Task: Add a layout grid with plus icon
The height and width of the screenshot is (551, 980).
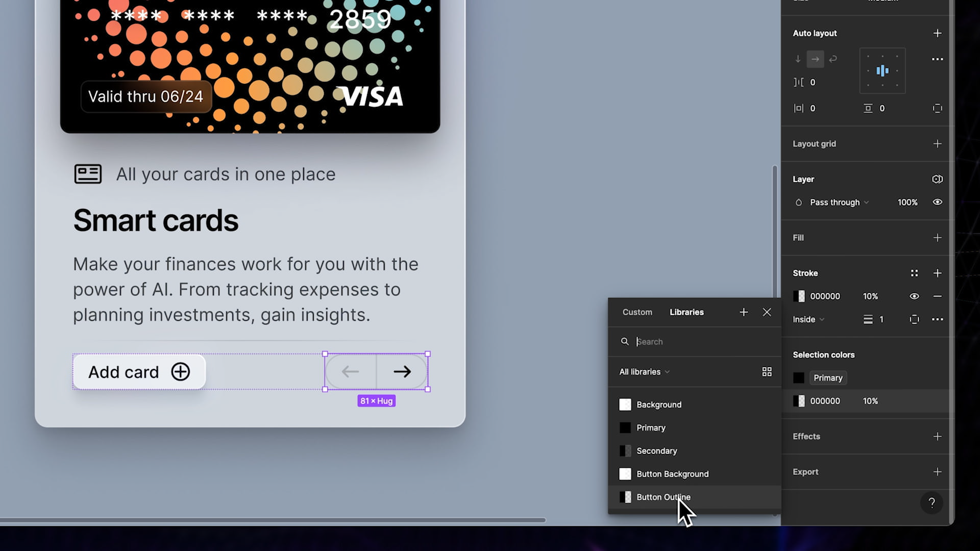Action: click(937, 144)
